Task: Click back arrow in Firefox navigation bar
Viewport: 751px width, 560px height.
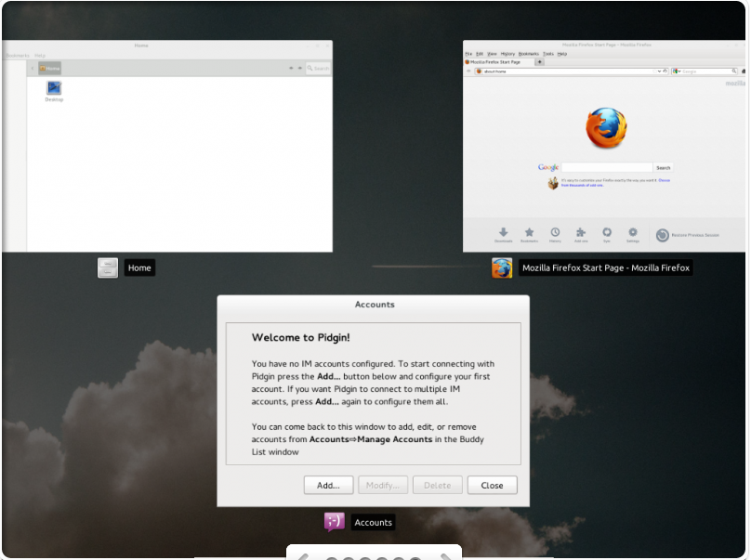Action: pos(468,71)
